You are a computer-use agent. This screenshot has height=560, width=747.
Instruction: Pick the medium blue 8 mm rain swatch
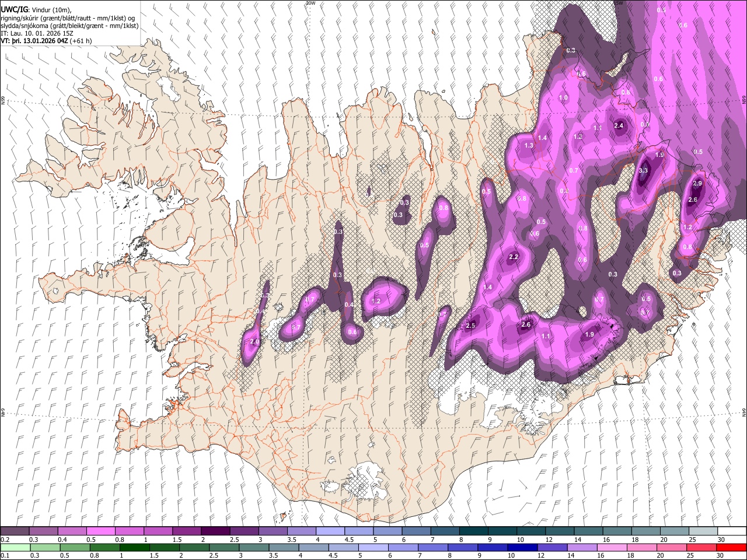click(x=462, y=547)
